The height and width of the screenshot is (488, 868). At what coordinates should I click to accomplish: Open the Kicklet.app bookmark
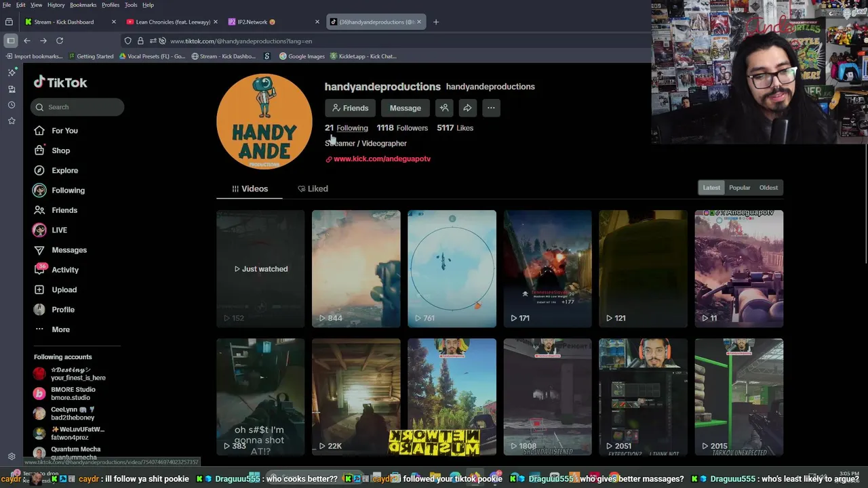tap(363, 56)
